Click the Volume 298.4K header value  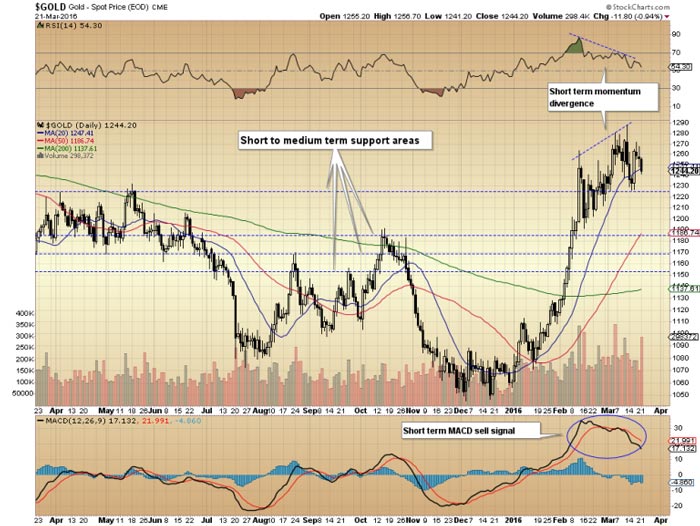click(x=562, y=16)
